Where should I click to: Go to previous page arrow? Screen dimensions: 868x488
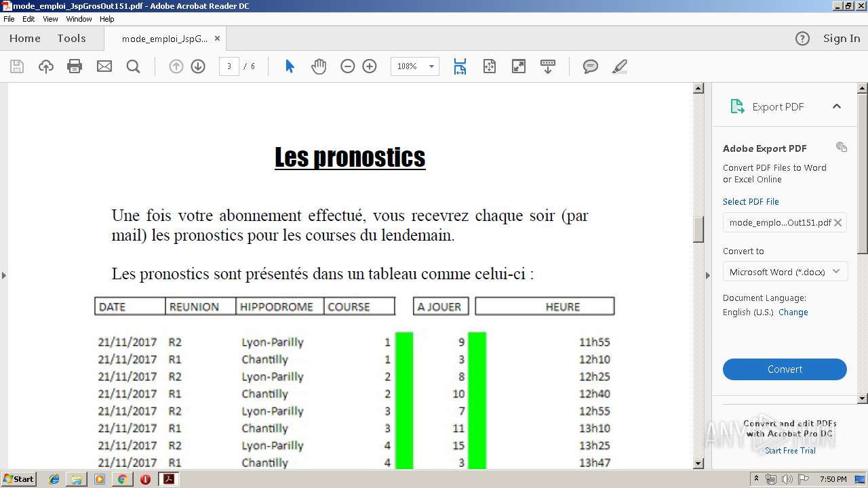click(x=176, y=66)
